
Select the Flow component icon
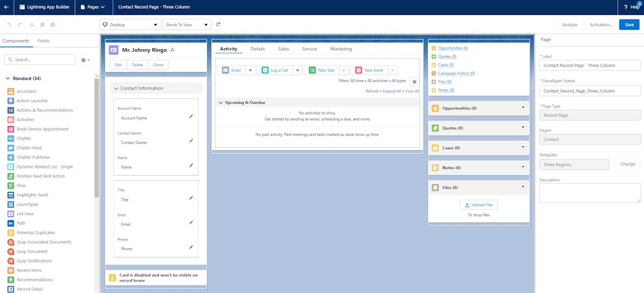(x=11, y=185)
